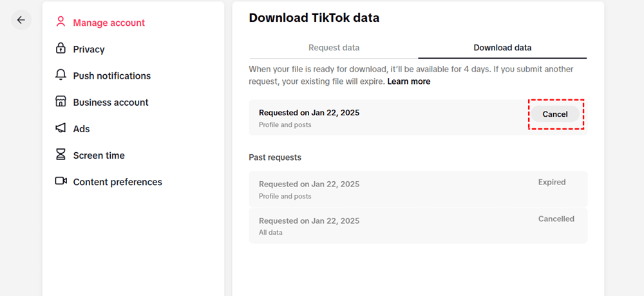
Task: Click the Business account storefront icon
Action: (x=61, y=101)
